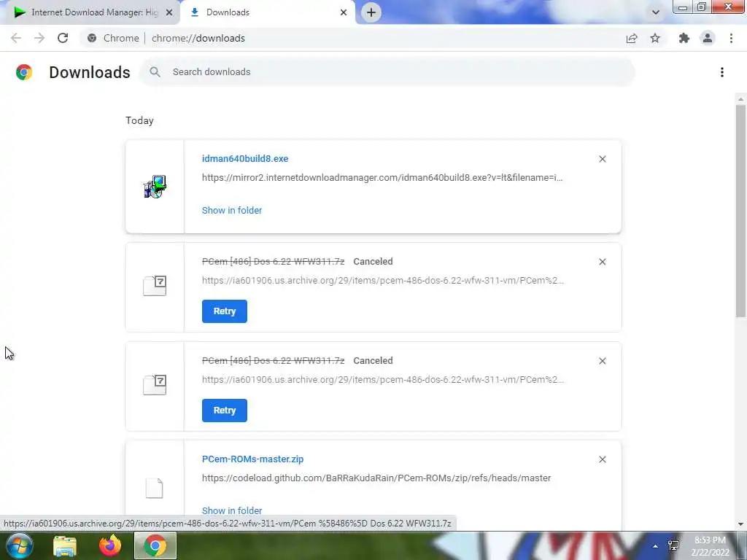Bookmark this tab with the star icon
Screen dimensions: 747x560
655,38
